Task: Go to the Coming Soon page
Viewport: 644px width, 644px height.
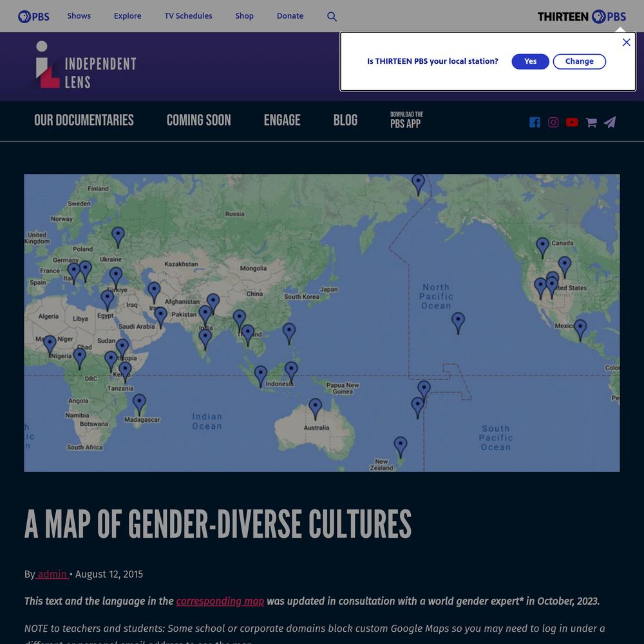Action: (x=199, y=120)
